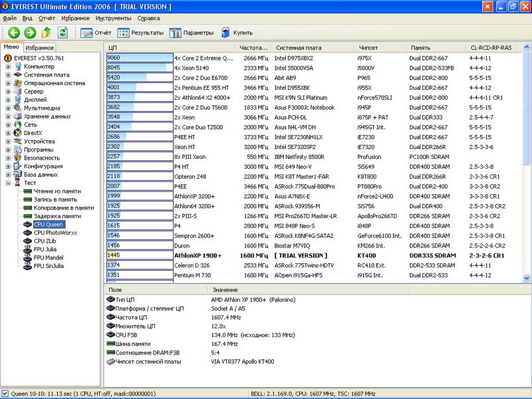
Task: Click Купить to buy the program
Action: tap(237, 33)
